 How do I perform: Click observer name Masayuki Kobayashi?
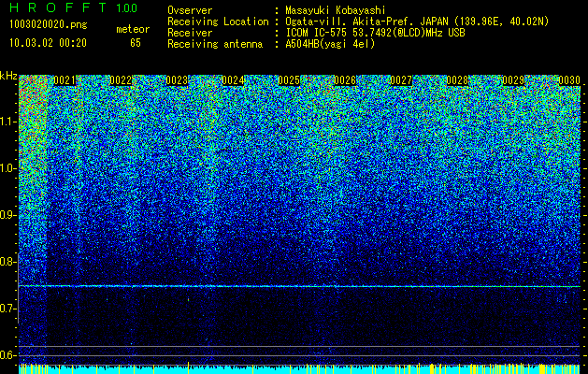pos(336,10)
